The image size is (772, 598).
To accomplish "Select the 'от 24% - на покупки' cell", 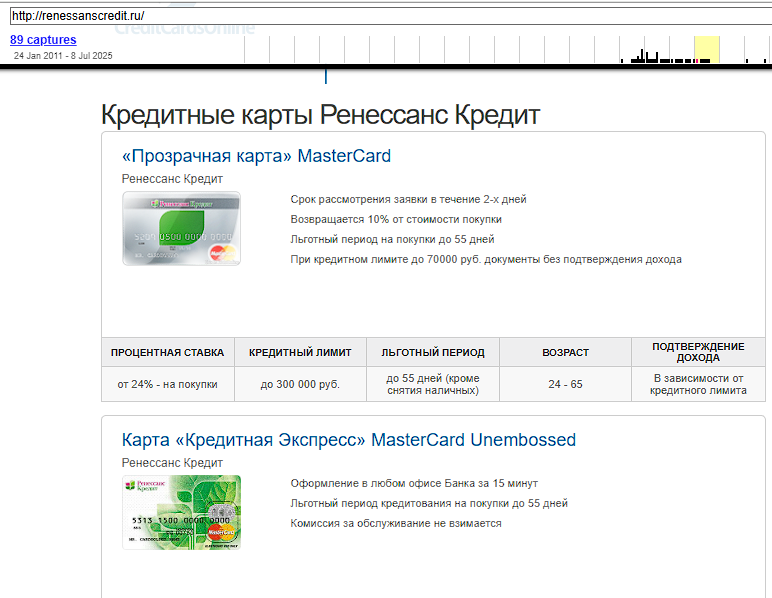I will coord(167,384).
